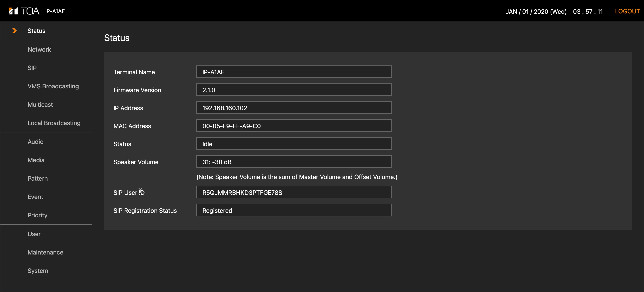Image resolution: width=644 pixels, height=292 pixels.
Task: Click the Firmware Version label
Action: pos(137,90)
